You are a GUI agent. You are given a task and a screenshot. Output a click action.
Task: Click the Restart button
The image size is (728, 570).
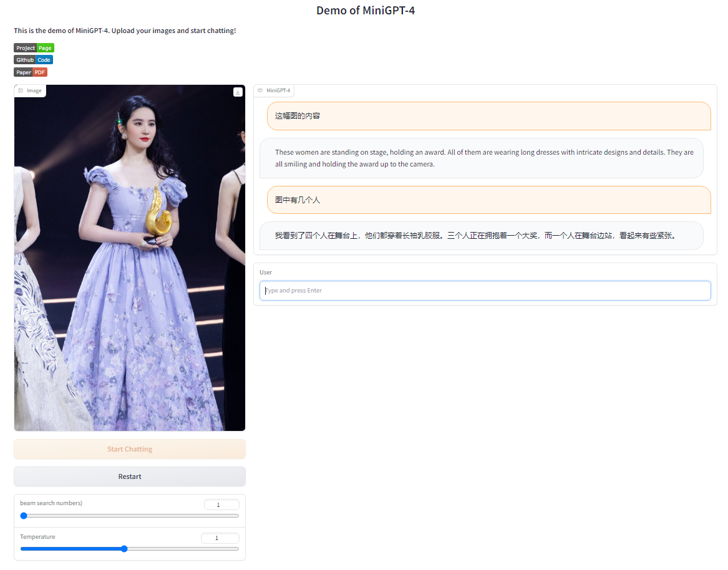click(129, 476)
